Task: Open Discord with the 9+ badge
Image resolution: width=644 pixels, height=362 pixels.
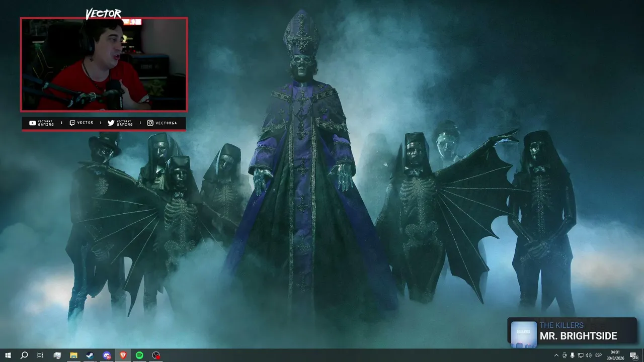Action: [x=107, y=355]
